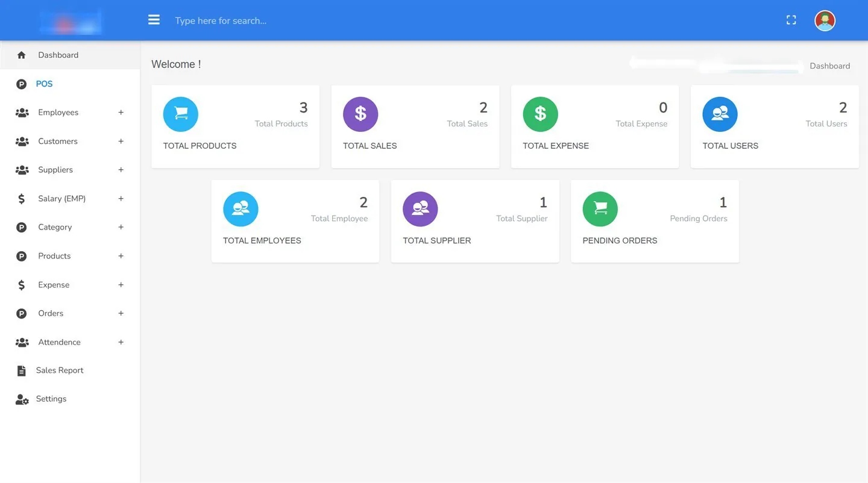The height and width of the screenshot is (483, 868).
Task: Click the home icon beside Dashboard
Action: (x=22, y=55)
